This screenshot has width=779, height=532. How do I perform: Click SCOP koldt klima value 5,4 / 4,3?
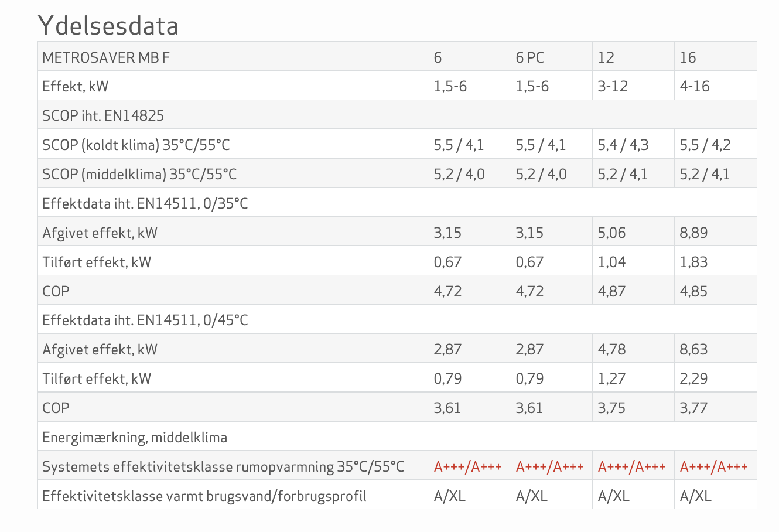click(x=623, y=145)
